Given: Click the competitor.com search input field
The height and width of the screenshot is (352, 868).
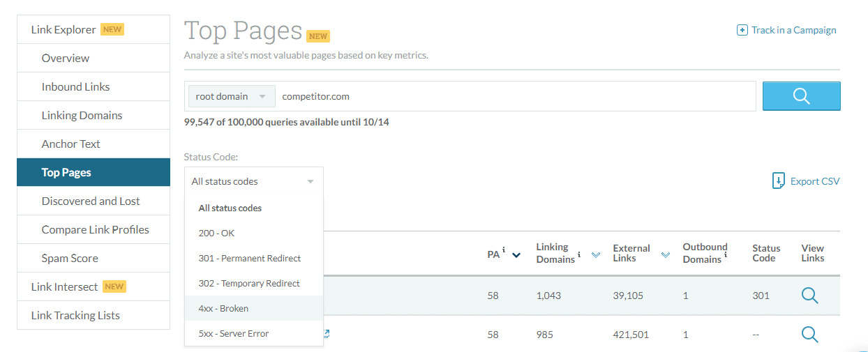Looking at the screenshot, I should click(x=516, y=96).
